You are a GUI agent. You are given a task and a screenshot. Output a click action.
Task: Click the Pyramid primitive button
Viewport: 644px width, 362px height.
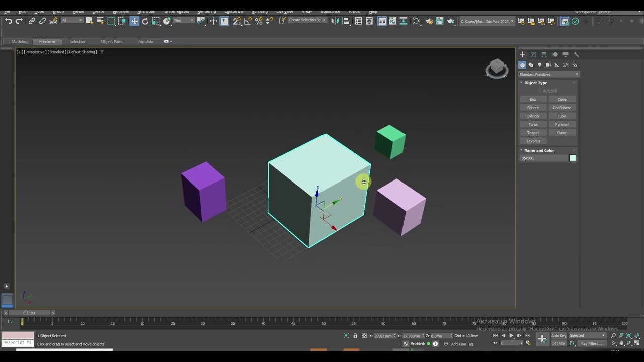[562, 124]
